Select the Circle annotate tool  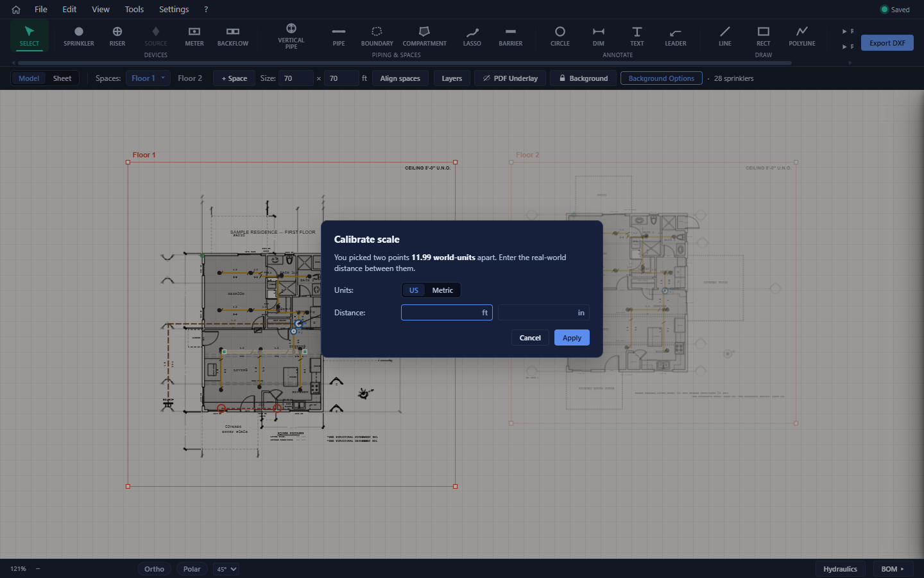(x=560, y=36)
